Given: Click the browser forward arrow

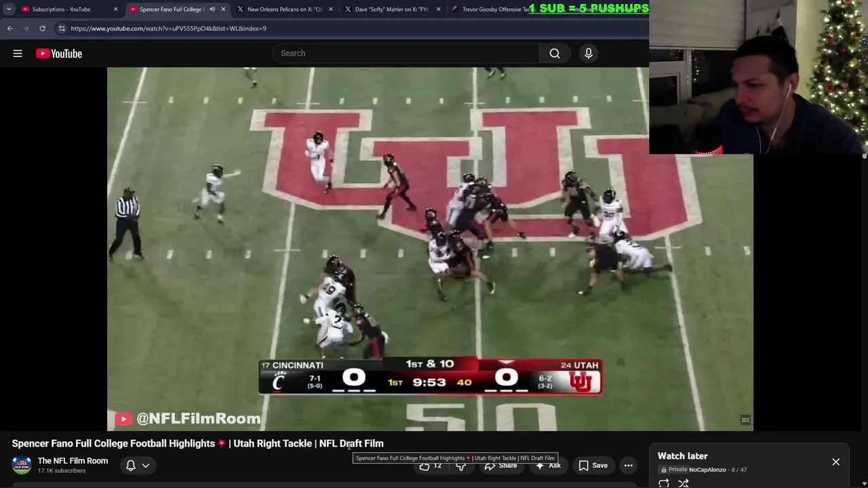Looking at the screenshot, I should (26, 28).
